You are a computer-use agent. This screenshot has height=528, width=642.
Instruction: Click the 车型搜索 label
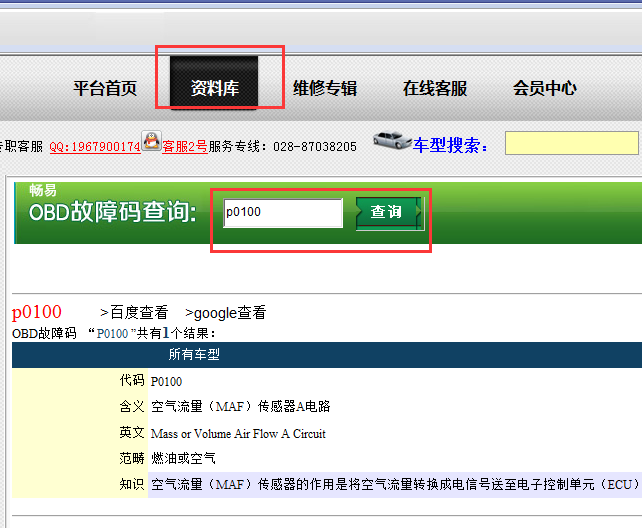[450, 145]
